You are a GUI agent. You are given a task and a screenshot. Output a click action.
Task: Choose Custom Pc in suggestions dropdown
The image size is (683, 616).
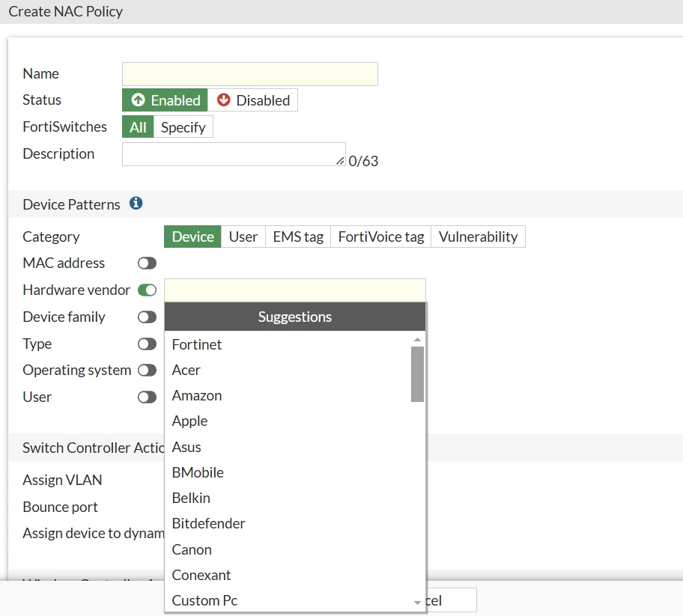pyautogui.click(x=288, y=601)
